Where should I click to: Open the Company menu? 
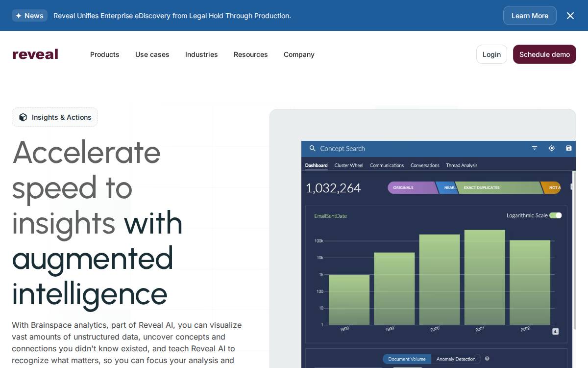[x=299, y=54]
